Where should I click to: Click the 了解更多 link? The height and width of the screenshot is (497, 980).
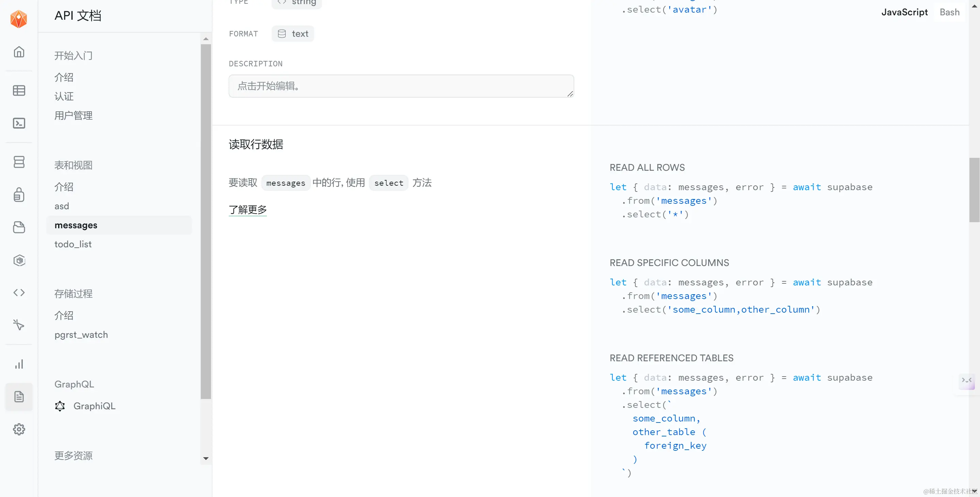tap(248, 210)
